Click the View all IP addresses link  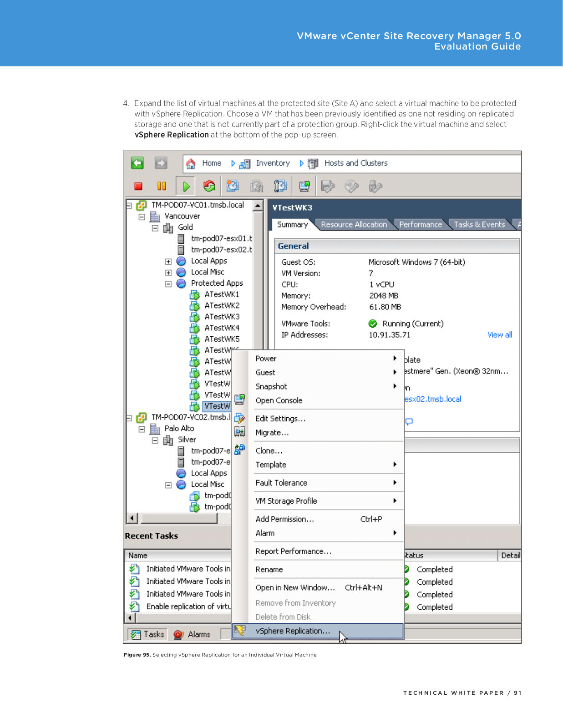tap(500, 335)
